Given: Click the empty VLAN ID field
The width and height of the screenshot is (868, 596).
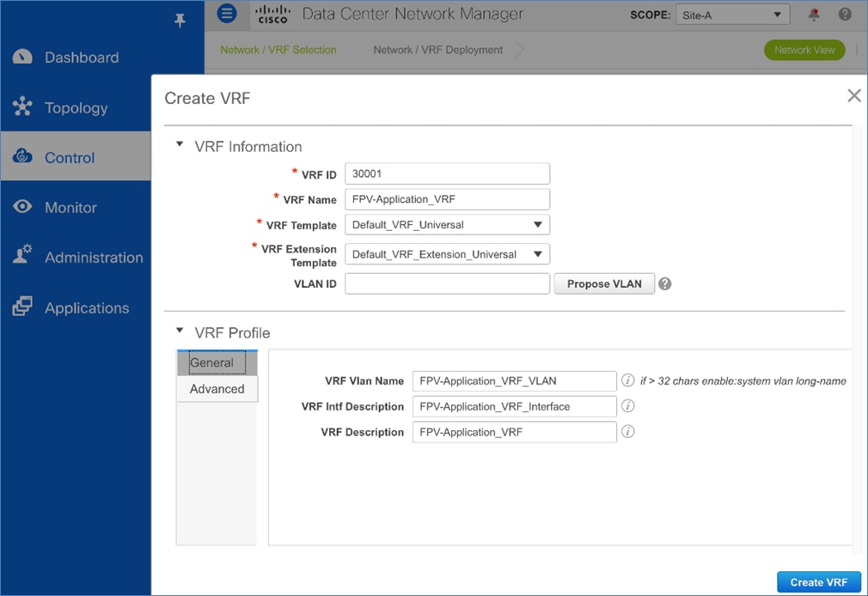Looking at the screenshot, I should (x=447, y=284).
